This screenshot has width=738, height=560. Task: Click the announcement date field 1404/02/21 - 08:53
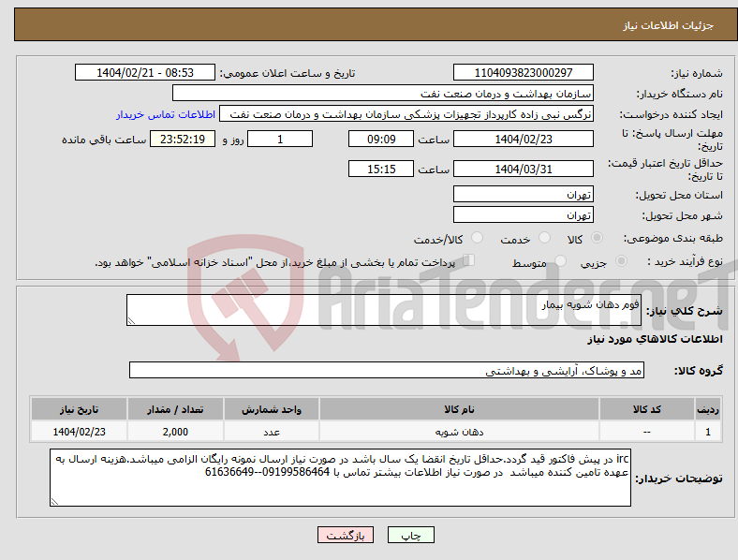pyautogui.click(x=145, y=72)
